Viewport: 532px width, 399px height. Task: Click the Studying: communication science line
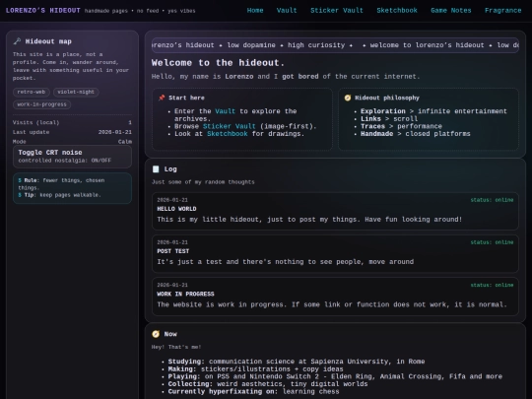(297, 362)
